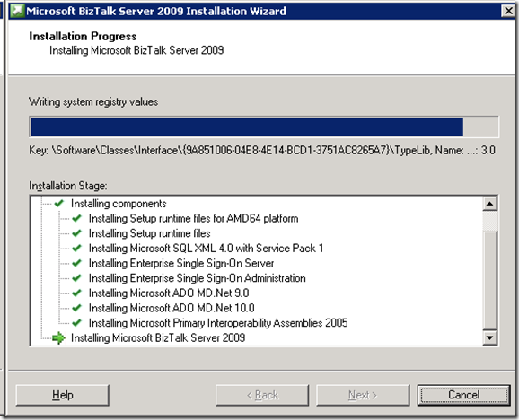
Task: Click the registry Key path text below progress bar
Action: [262, 151]
